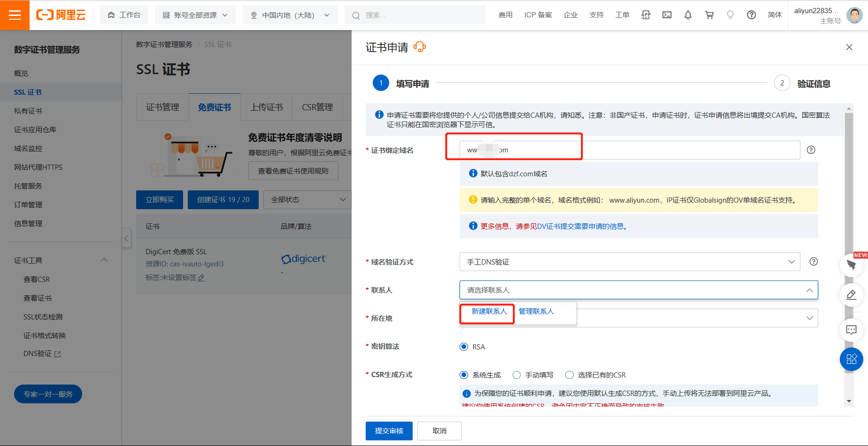The height and width of the screenshot is (446, 868).
Task: Click help icon next to domain name field
Action: [x=811, y=150]
